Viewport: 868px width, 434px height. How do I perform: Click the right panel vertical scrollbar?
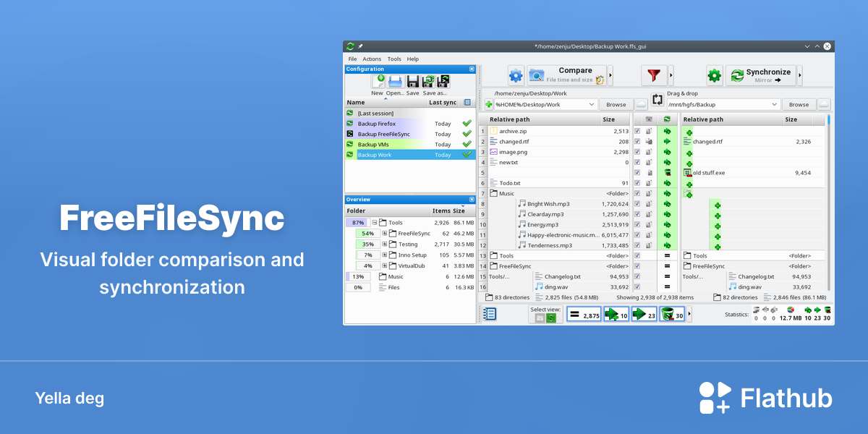(829, 203)
